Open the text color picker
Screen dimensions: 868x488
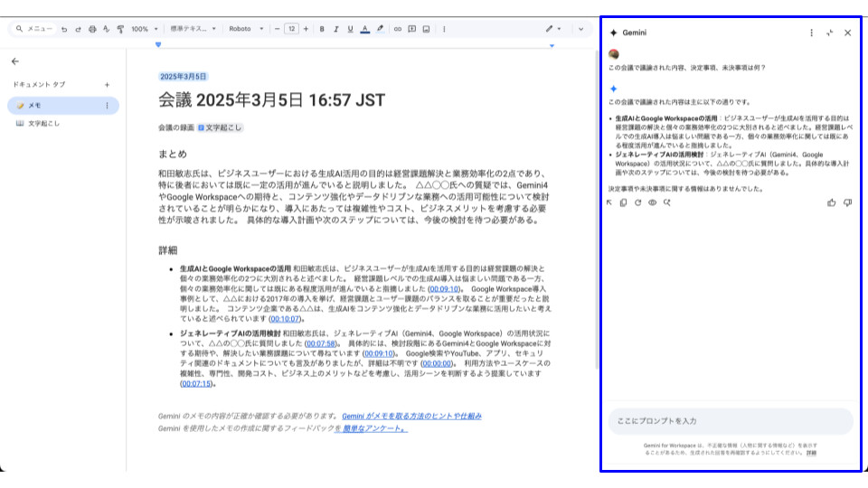coord(364,29)
